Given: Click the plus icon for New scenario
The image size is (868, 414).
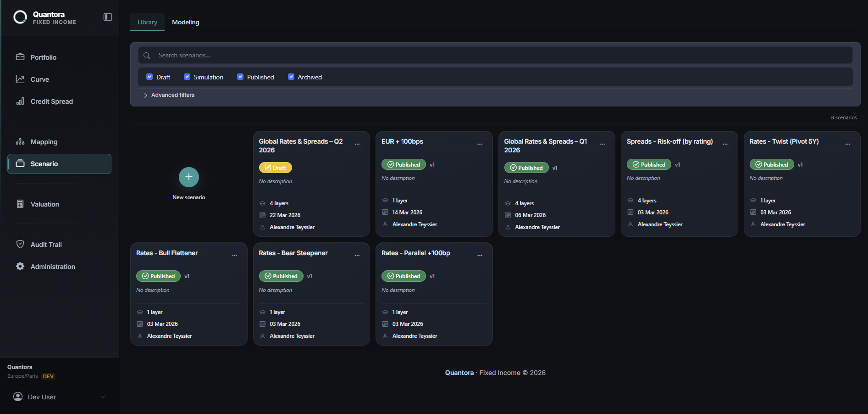Looking at the screenshot, I should 188,177.
